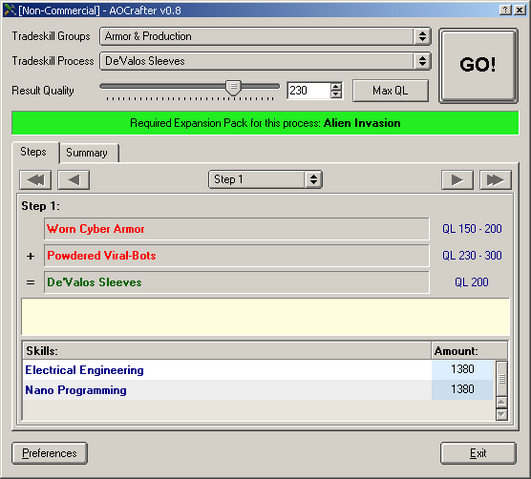This screenshot has width=531, height=479.
Task: Go to the previous step arrow button
Action: pyautogui.click(x=73, y=180)
